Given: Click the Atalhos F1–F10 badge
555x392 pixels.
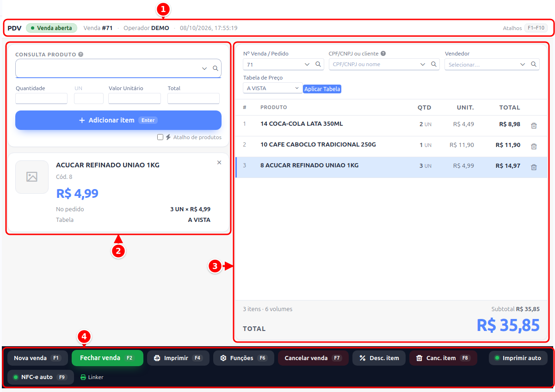Looking at the screenshot, I should pyautogui.click(x=536, y=28).
